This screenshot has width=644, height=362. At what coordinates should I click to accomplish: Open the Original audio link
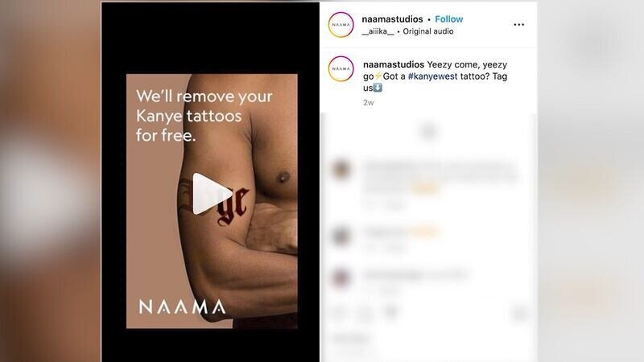point(428,31)
